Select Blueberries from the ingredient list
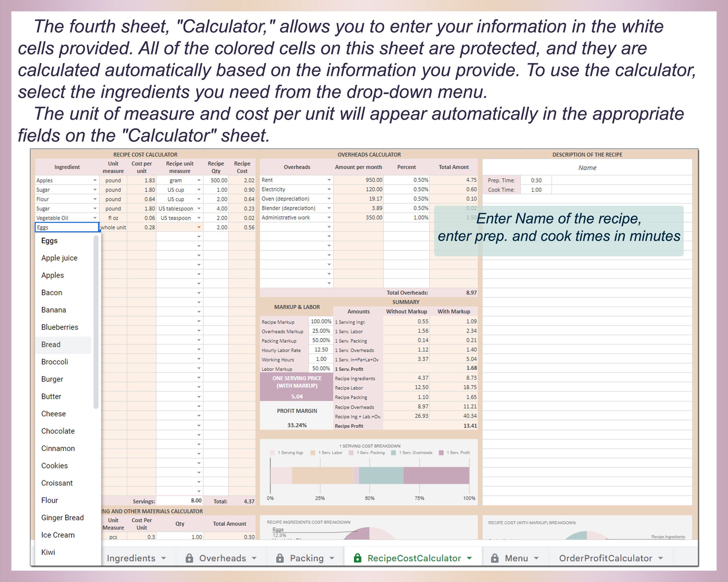This screenshot has height=582, width=728. 63,327
